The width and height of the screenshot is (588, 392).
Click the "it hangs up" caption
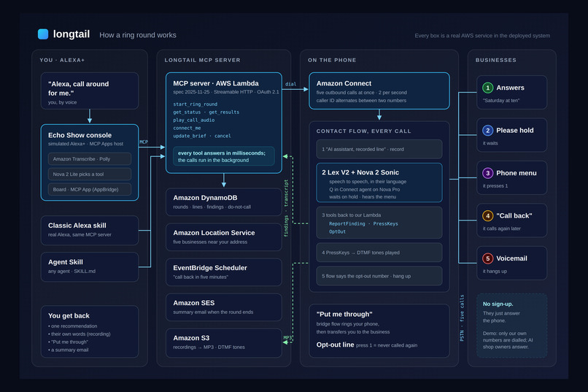click(x=495, y=272)
